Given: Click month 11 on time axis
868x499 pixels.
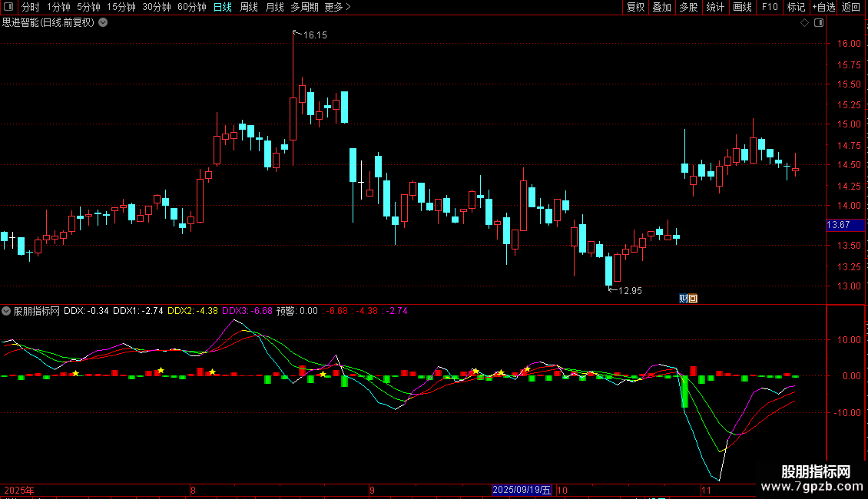Looking at the screenshot, I should tap(706, 490).
